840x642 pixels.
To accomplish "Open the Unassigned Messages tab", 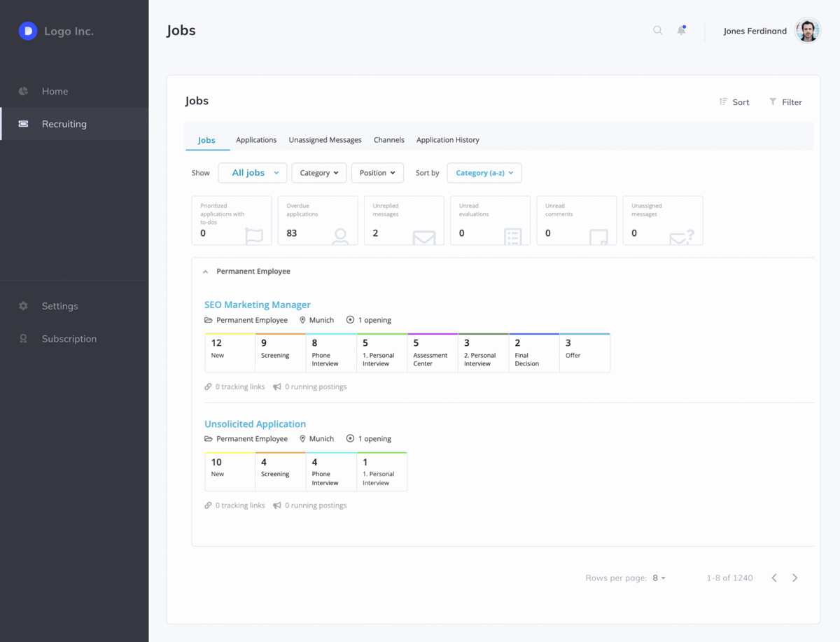I will pyautogui.click(x=325, y=140).
